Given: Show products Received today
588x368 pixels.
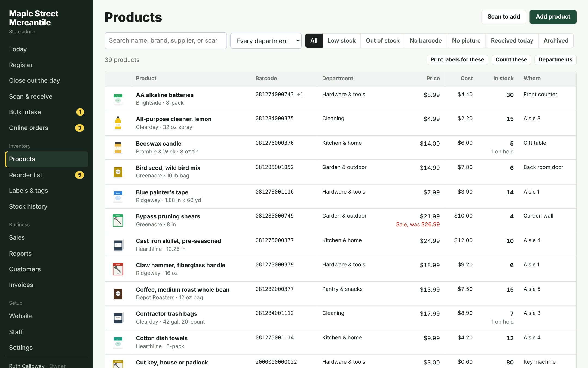Looking at the screenshot, I should (x=512, y=41).
